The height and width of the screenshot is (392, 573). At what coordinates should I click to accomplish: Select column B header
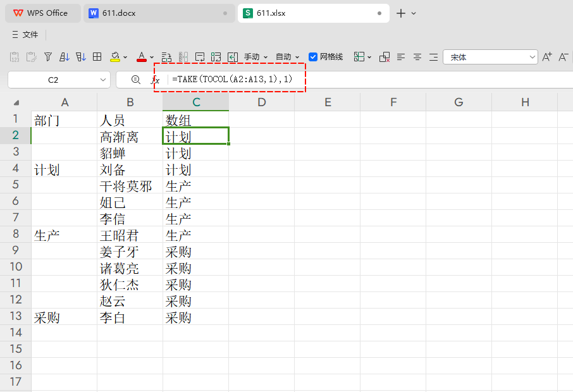point(130,102)
